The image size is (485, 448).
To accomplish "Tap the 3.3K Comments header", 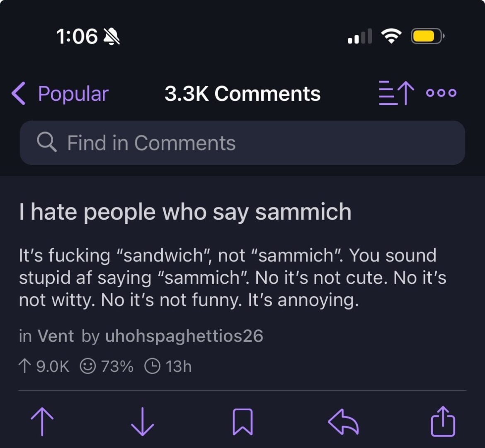I will (243, 94).
